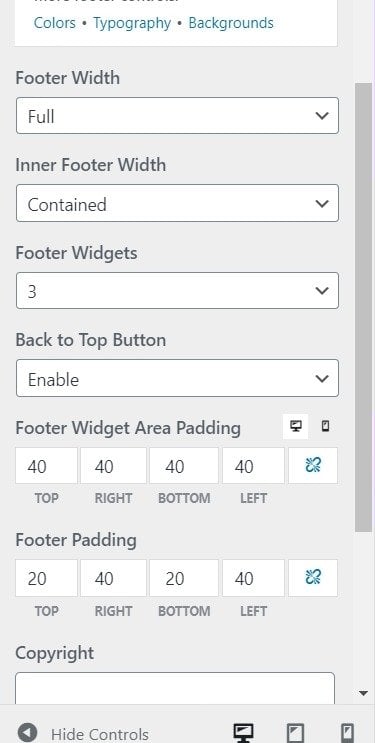Click the scrollbar down arrow
Image resolution: width=375 pixels, height=743 pixels.
364,693
